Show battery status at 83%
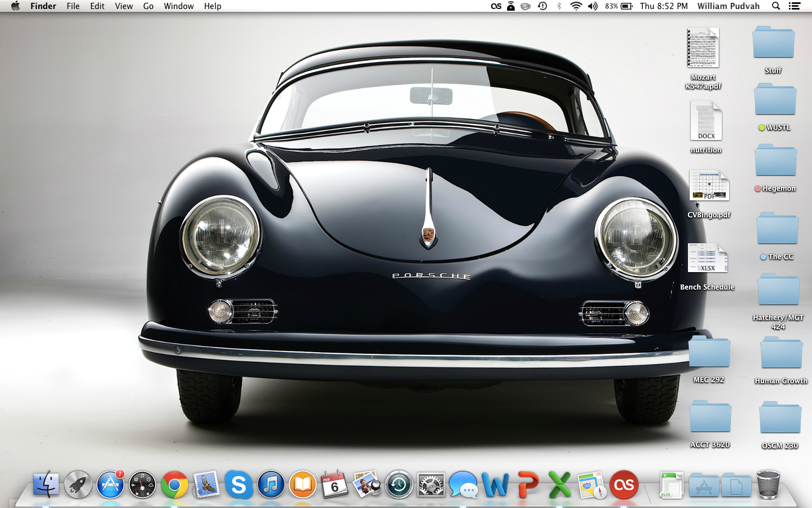 coord(619,6)
